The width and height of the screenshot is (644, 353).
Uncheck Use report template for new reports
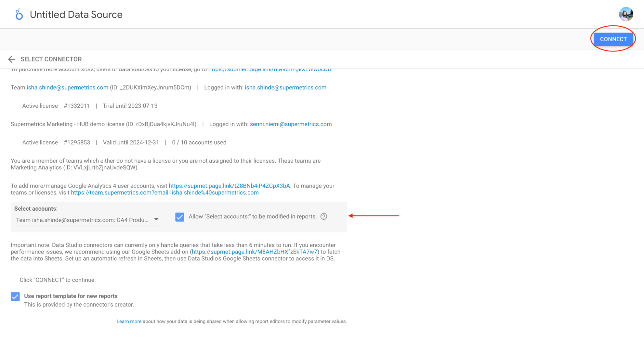pyautogui.click(x=15, y=296)
